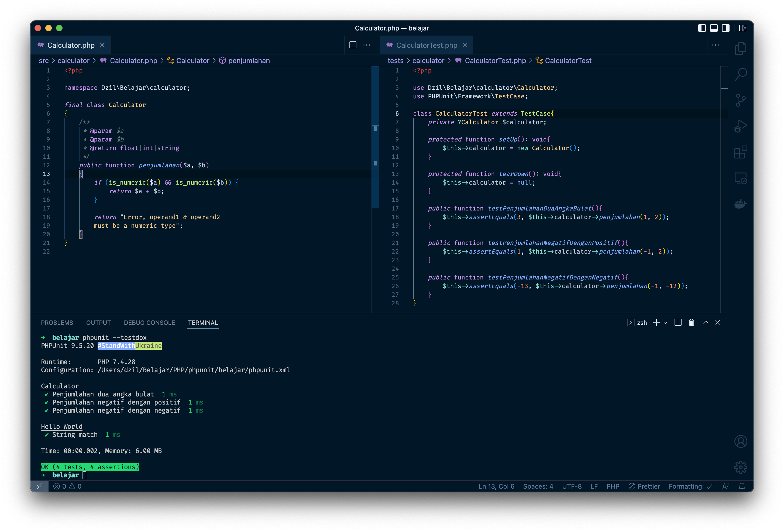
Task: Click Spaces: 4 indentation setting
Action: click(538, 486)
